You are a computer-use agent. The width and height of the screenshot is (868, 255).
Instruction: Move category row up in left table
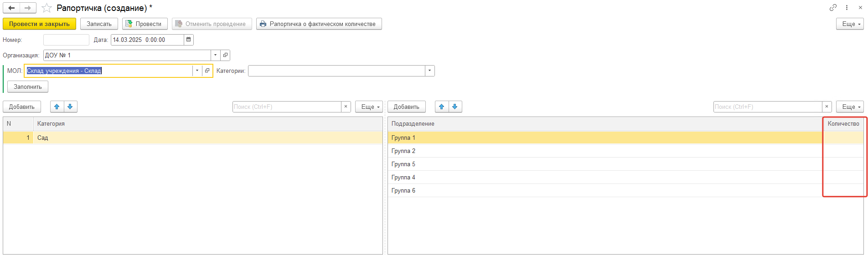click(57, 107)
